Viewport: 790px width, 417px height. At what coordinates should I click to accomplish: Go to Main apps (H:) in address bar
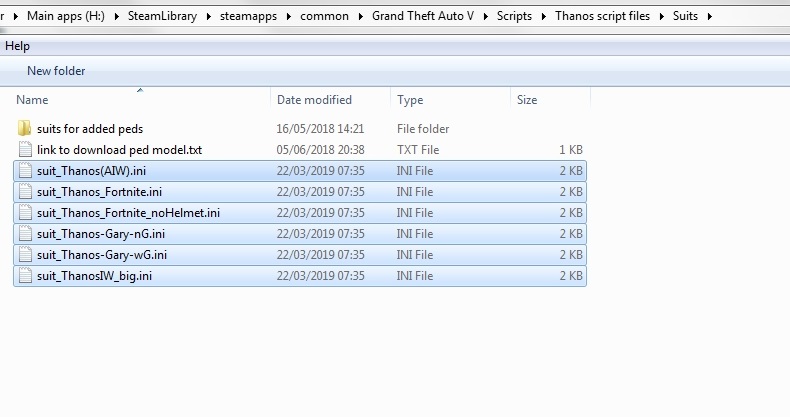click(x=66, y=16)
